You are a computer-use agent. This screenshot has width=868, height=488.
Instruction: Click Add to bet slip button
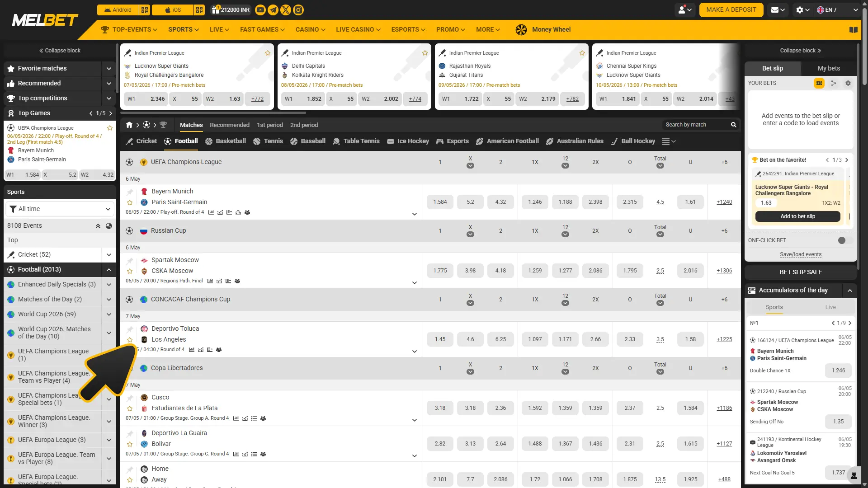(797, 217)
